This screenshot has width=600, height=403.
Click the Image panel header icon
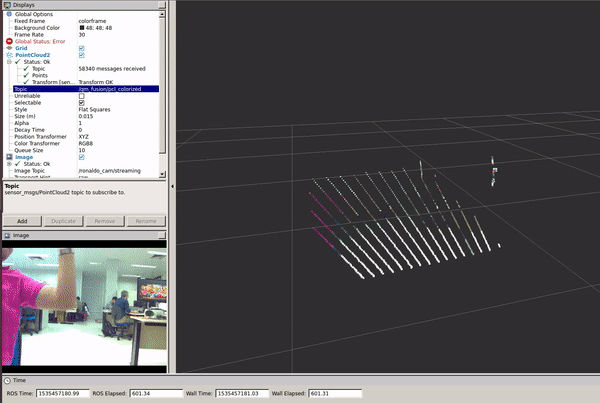point(6,235)
